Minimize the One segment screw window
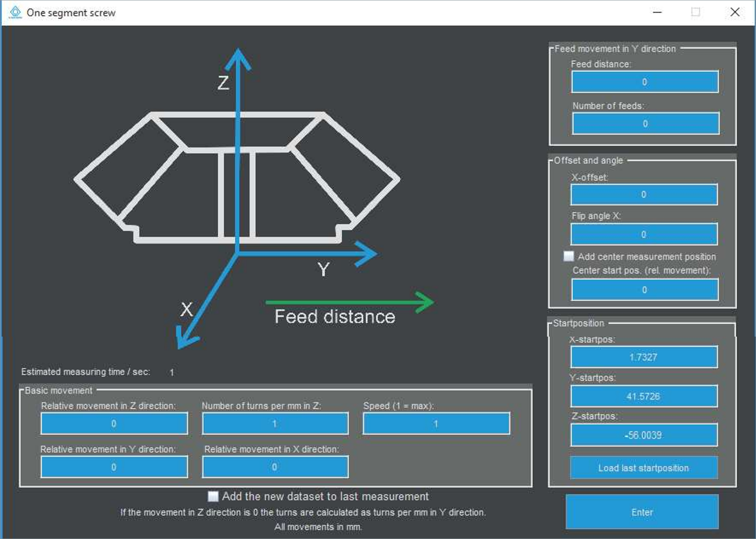 (657, 12)
